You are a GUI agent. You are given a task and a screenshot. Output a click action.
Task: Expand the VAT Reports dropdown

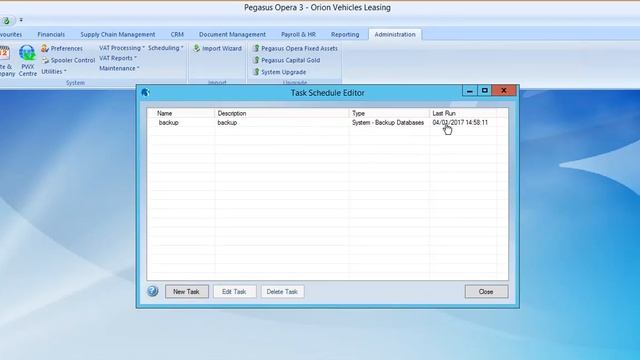(x=118, y=58)
